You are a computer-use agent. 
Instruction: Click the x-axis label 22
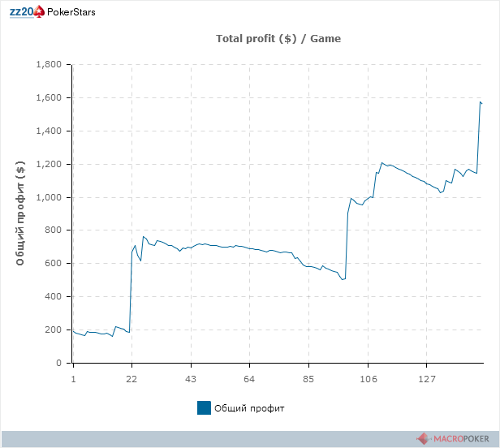131,379
